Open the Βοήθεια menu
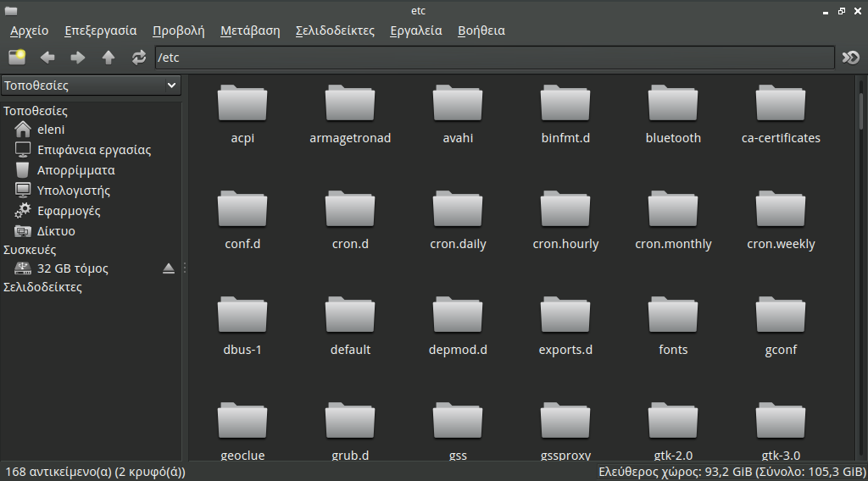 (481, 31)
